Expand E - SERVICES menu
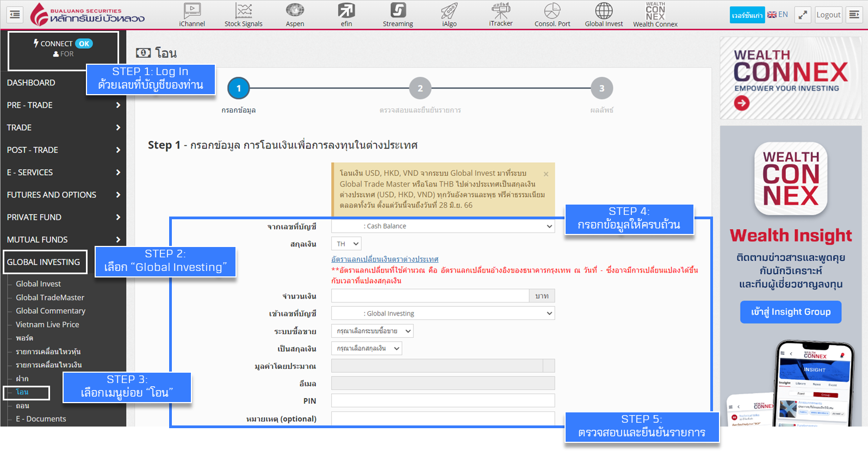The height and width of the screenshot is (457, 868). click(x=63, y=172)
